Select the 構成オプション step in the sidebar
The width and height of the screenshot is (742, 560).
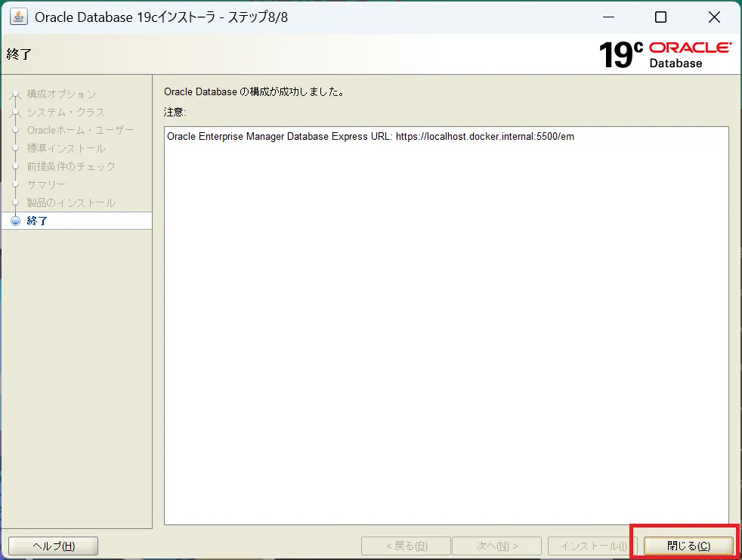pyautogui.click(x=61, y=94)
